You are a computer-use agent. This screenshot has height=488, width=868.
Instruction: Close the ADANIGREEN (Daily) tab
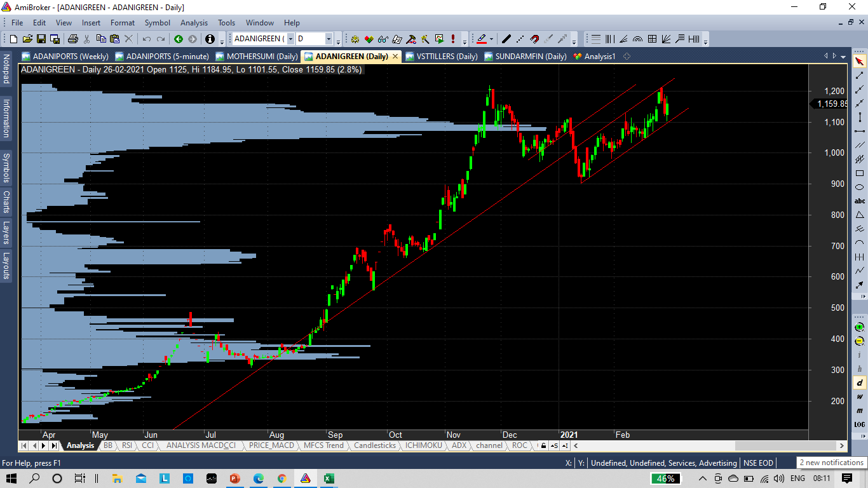(x=395, y=57)
